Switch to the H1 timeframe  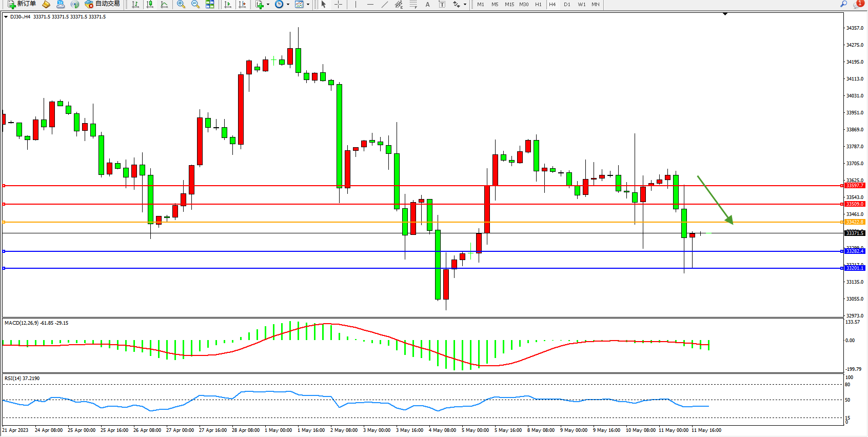click(538, 4)
